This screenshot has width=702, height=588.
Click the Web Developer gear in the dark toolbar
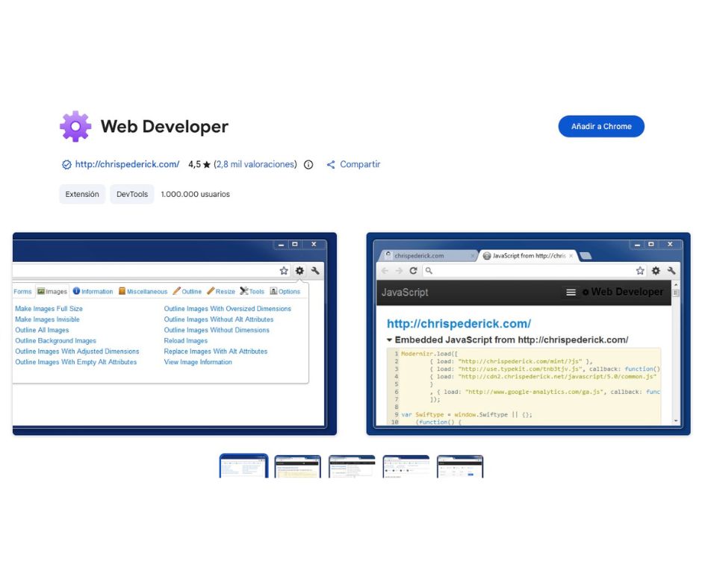(x=586, y=290)
